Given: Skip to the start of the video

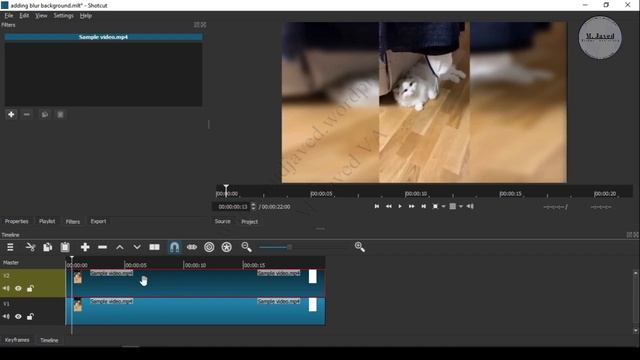Looking at the screenshot, I should (377, 206).
